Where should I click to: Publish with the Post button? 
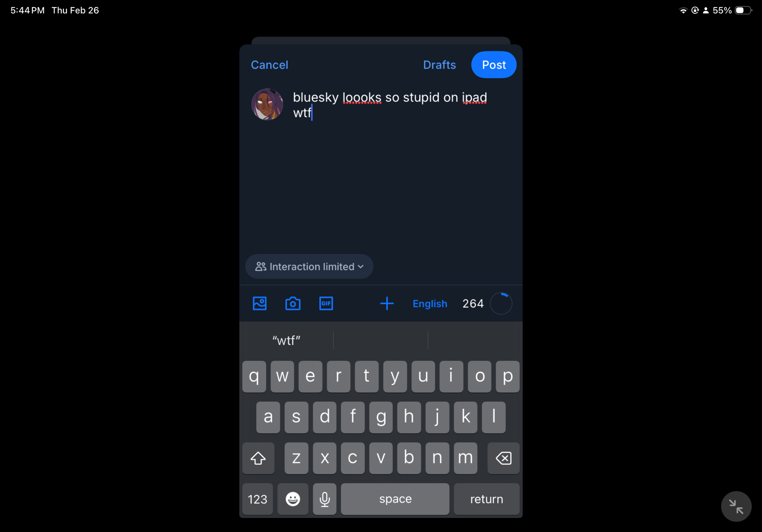pyautogui.click(x=494, y=65)
